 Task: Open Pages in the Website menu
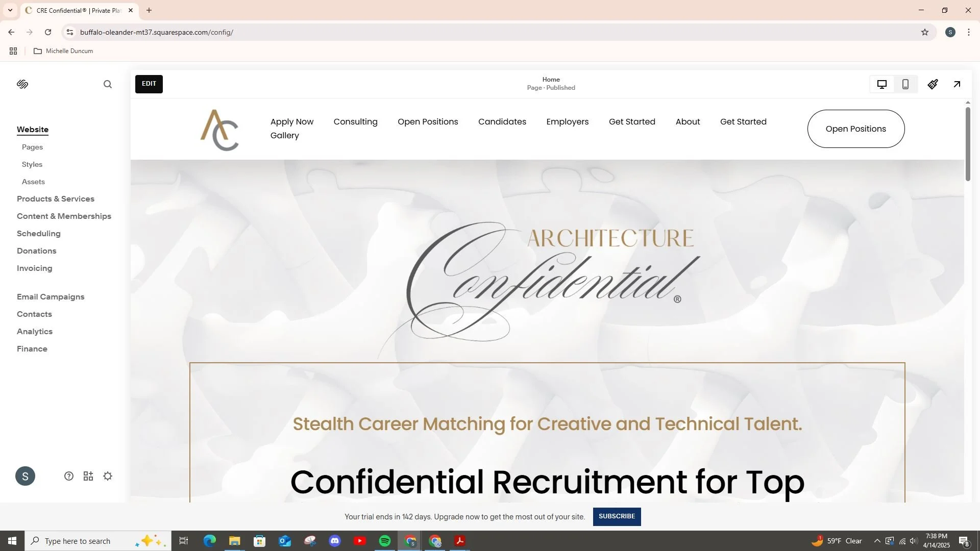pyautogui.click(x=32, y=147)
